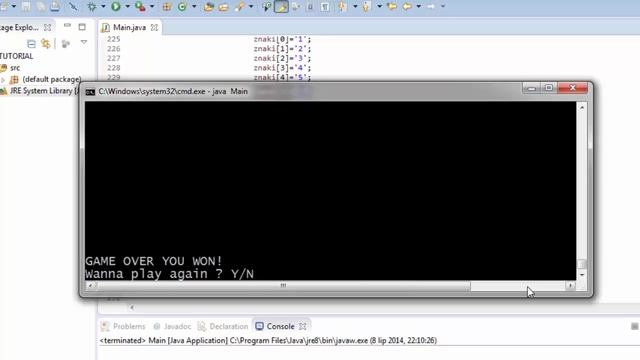Image resolution: width=640 pixels, height=360 pixels.
Task: Click the Save All toolbar icon
Action: point(40,6)
